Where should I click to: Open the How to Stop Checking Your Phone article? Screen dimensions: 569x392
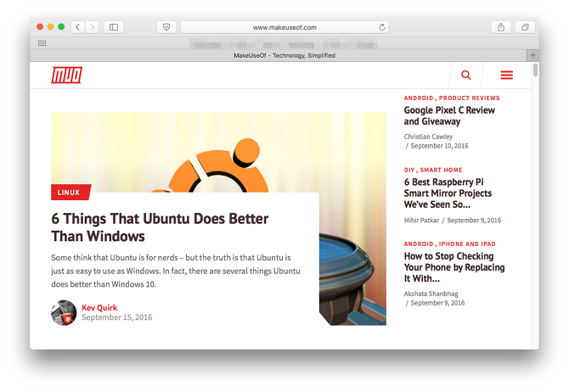(x=454, y=267)
